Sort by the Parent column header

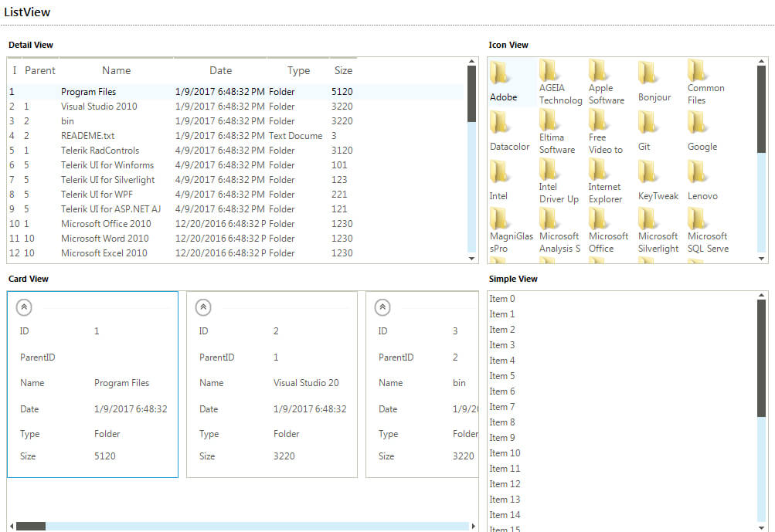(40, 70)
